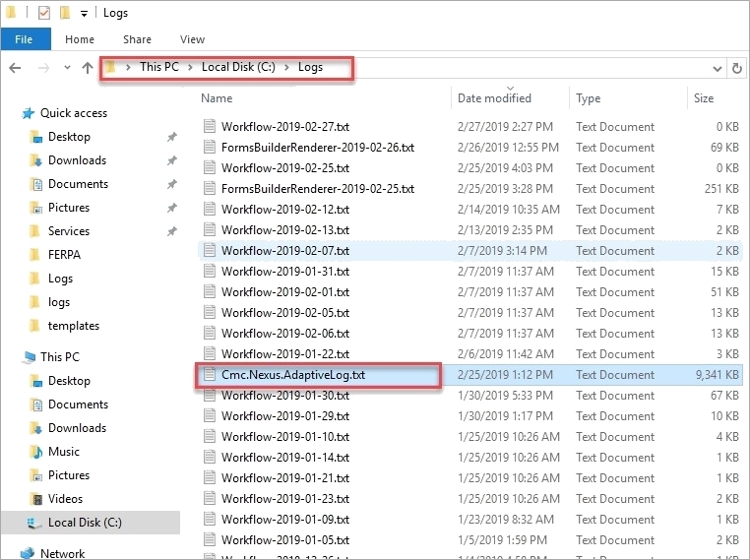This screenshot has width=750, height=560.
Task: Click the Refresh button in address bar
Action: 737,68
